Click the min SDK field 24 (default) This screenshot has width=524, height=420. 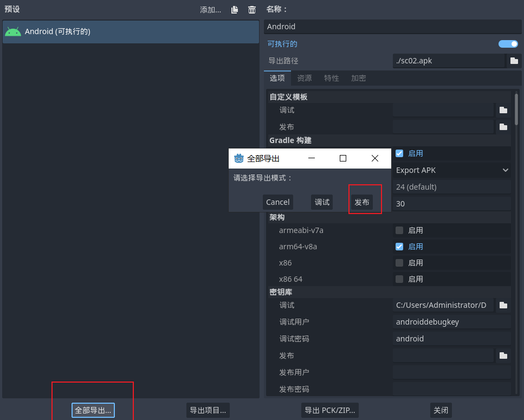[x=452, y=187]
